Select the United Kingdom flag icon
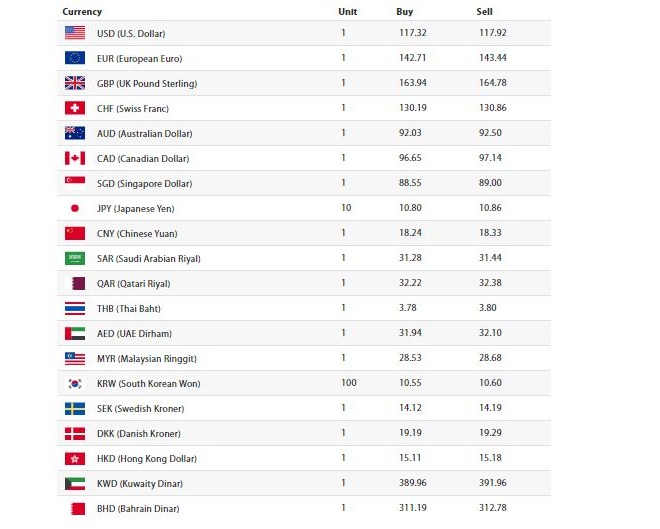The image size is (660, 529). [x=75, y=83]
